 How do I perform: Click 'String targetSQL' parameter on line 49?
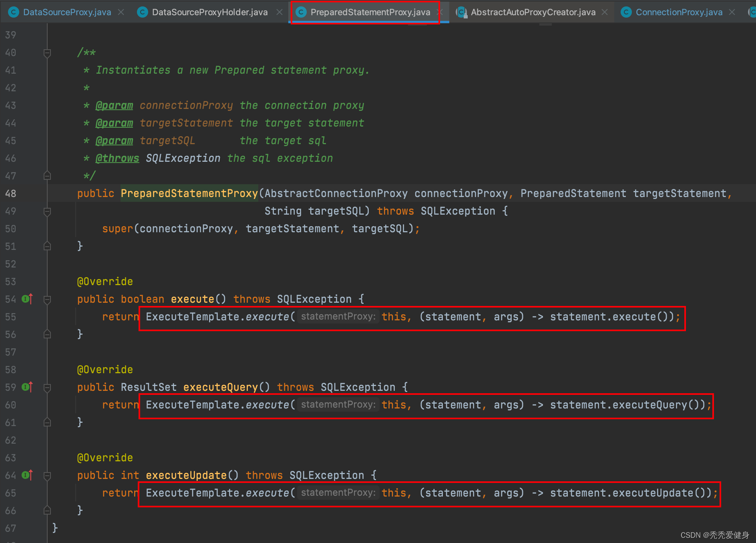314,211
